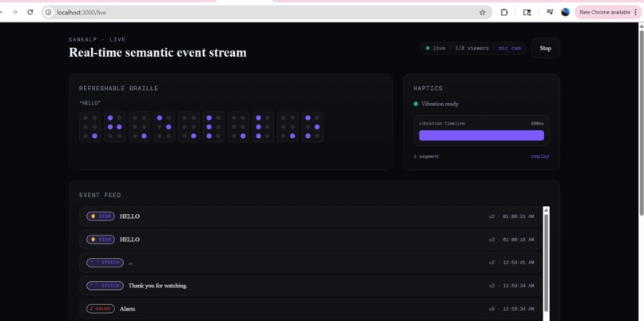Screen dimensions: 644x321
Task: Click the "EVENT FEED" section title
Action: [x=100, y=196]
